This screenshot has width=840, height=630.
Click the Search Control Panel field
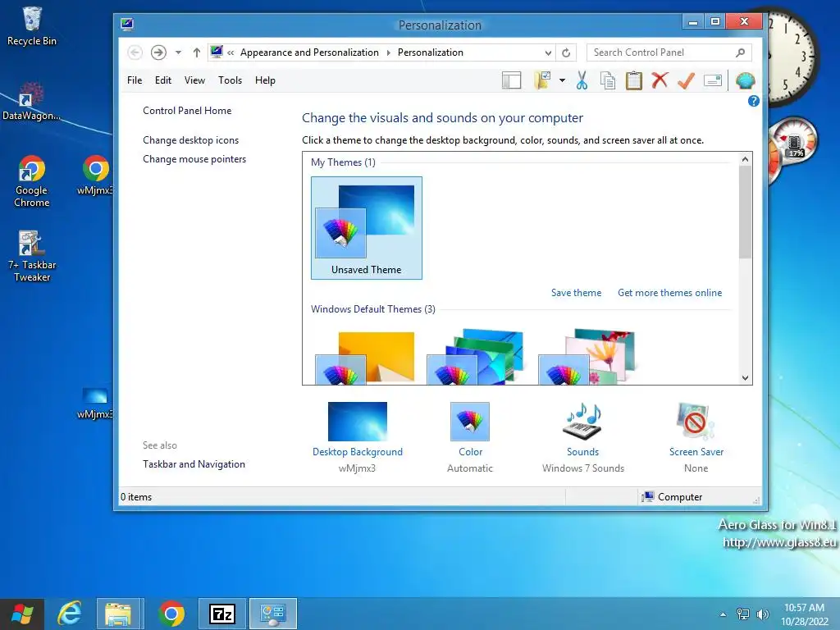pos(669,52)
